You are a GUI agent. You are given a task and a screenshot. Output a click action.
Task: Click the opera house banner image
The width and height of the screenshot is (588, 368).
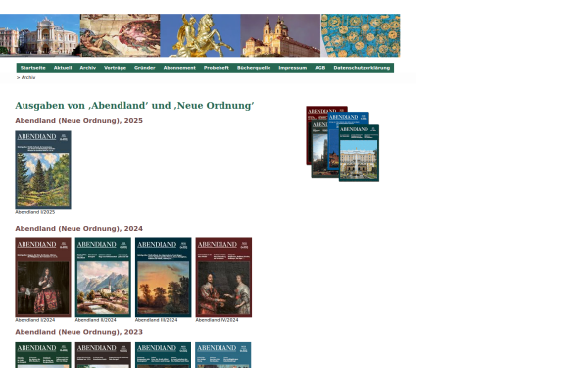(x=40, y=35)
